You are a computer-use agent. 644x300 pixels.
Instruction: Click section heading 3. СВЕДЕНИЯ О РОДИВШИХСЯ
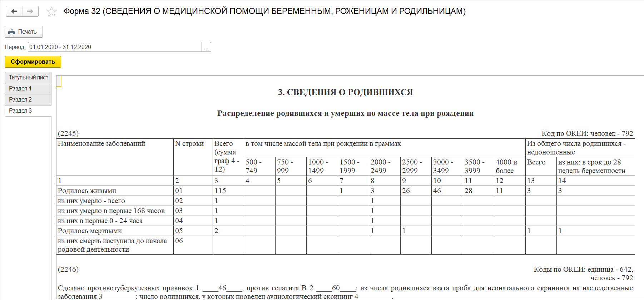point(345,92)
